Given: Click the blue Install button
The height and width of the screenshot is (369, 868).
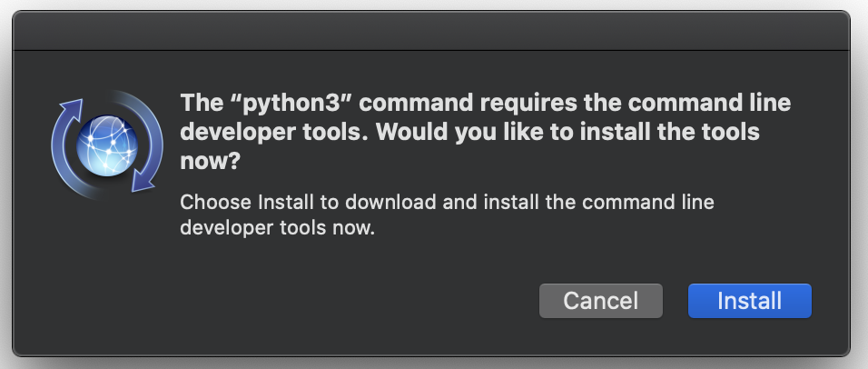Looking at the screenshot, I should click(x=750, y=301).
